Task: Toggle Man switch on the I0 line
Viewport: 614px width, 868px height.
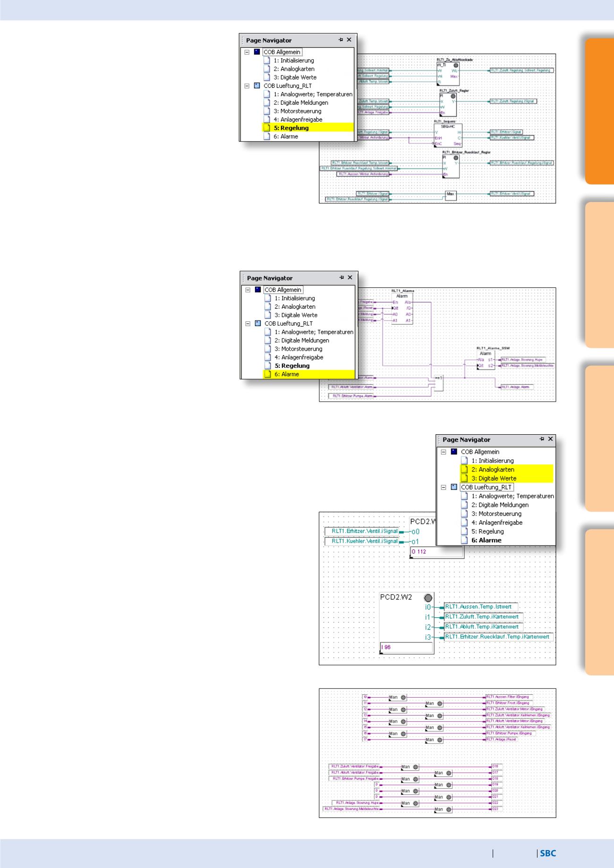Action: coord(398,697)
